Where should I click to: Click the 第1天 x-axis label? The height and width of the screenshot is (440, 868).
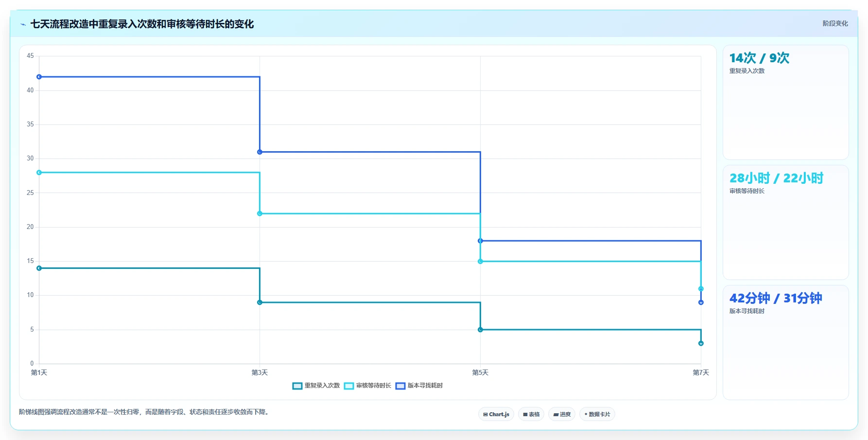[39, 373]
